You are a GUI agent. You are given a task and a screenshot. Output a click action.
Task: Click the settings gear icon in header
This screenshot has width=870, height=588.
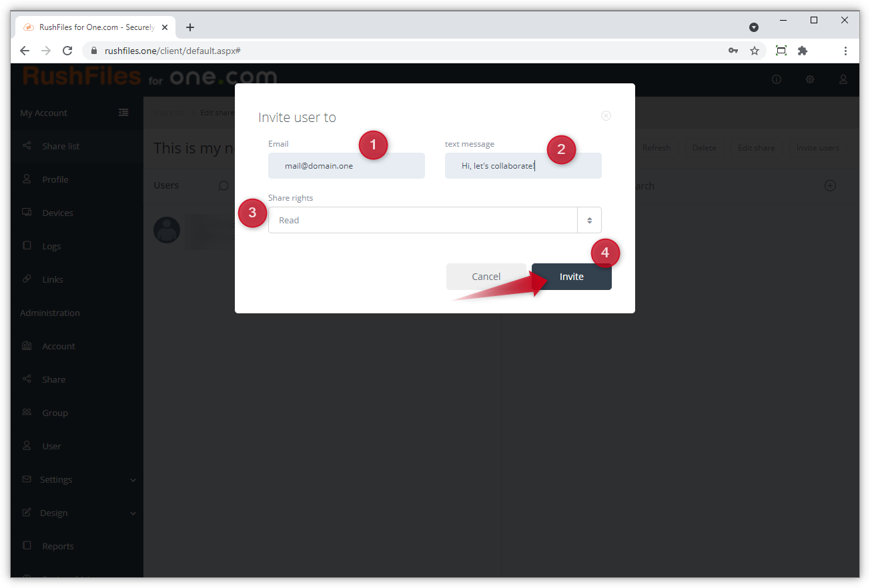click(810, 79)
